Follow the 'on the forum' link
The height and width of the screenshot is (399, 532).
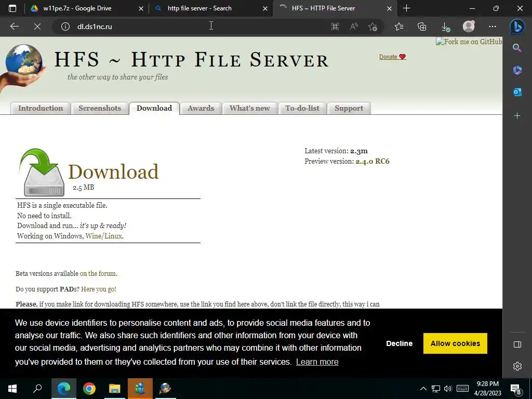point(98,273)
